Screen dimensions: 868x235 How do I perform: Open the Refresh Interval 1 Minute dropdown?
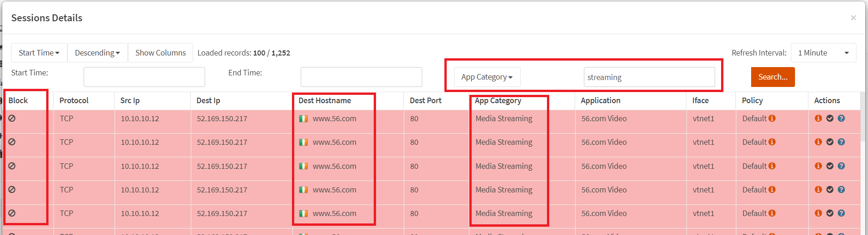point(823,53)
